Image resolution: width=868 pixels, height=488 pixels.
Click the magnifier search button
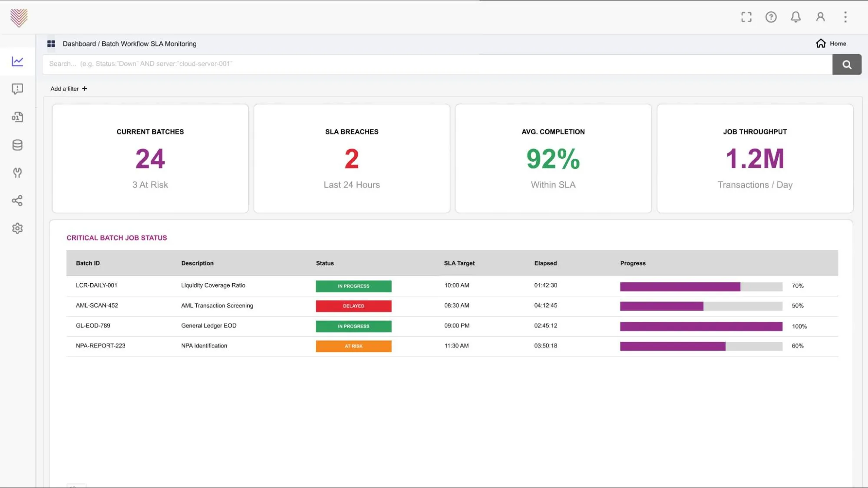[x=847, y=64]
